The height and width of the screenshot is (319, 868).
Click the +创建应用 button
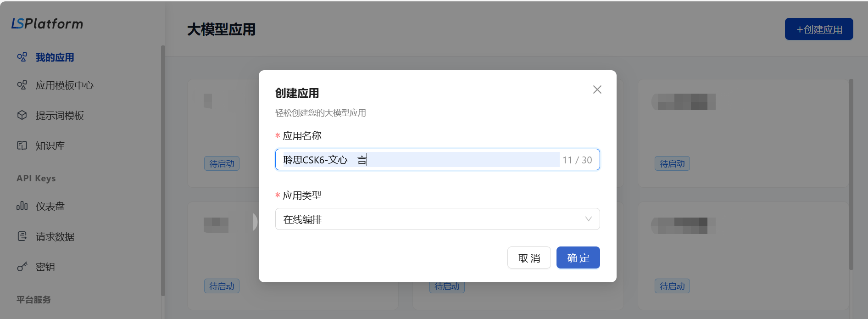pos(819,29)
